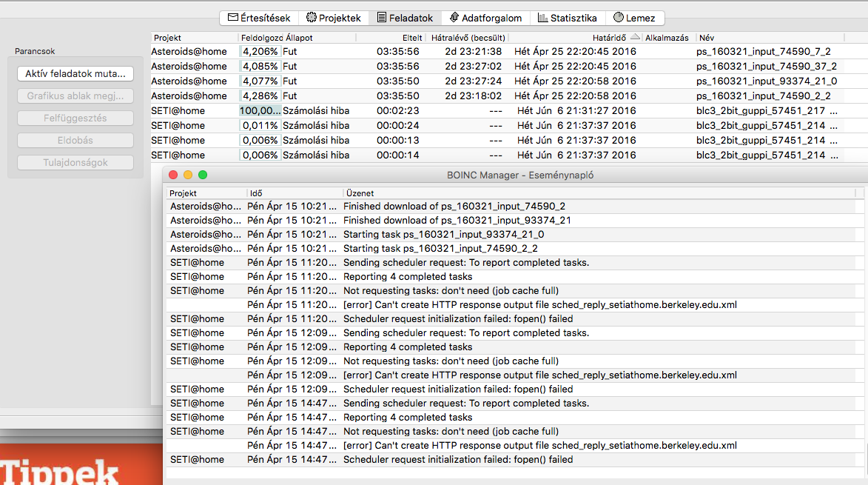Click the 100,00 progress bar of SETI task
Viewport: 868px width, 485px height.
click(x=260, y=111)
